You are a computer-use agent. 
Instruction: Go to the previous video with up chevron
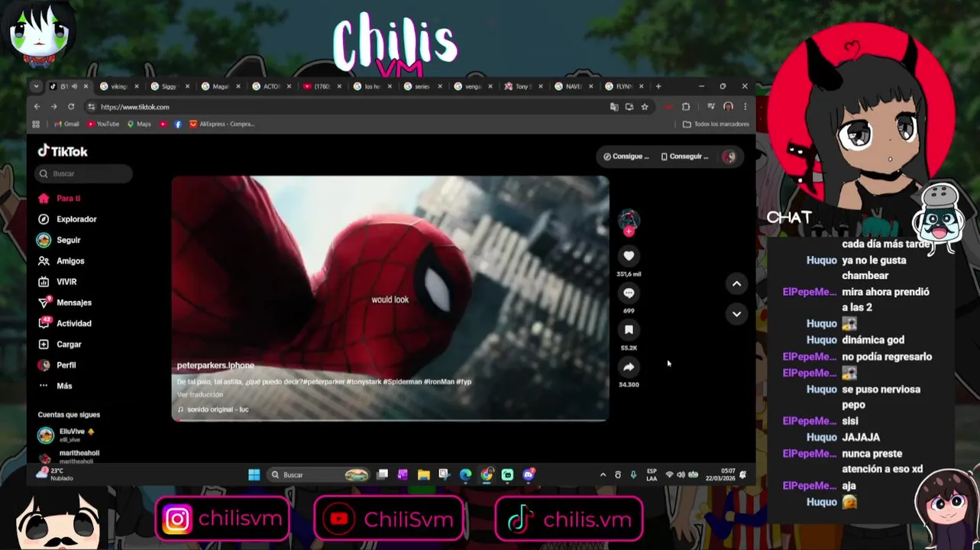(736, 283)
